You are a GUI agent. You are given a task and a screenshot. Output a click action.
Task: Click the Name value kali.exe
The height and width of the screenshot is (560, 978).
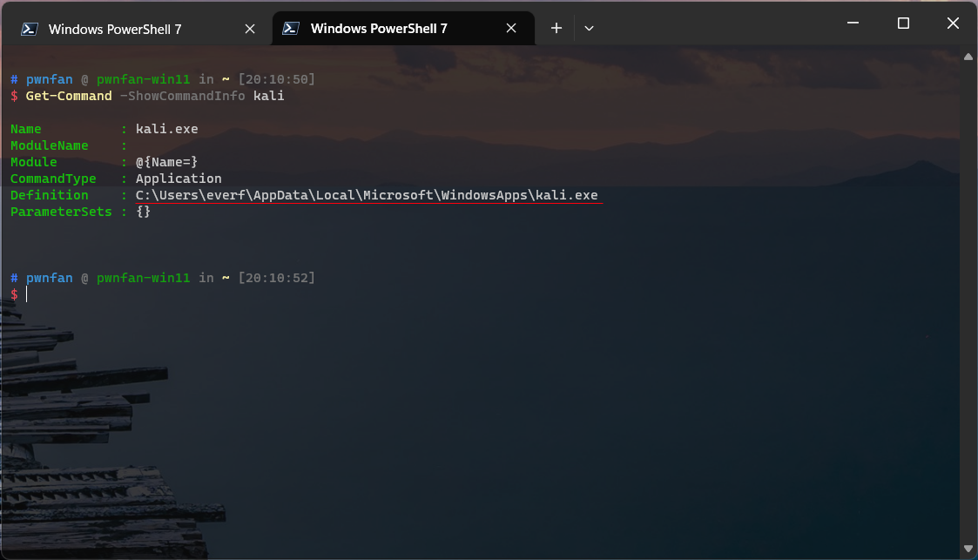(167, 129)
